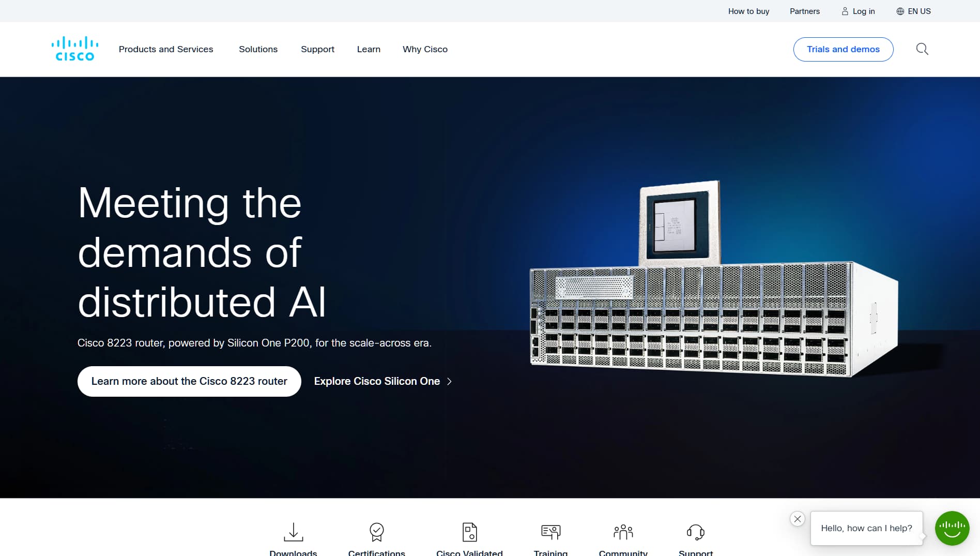Click the Cisco logo
This screenshot has width=980, height=556.
coord(74,49)
